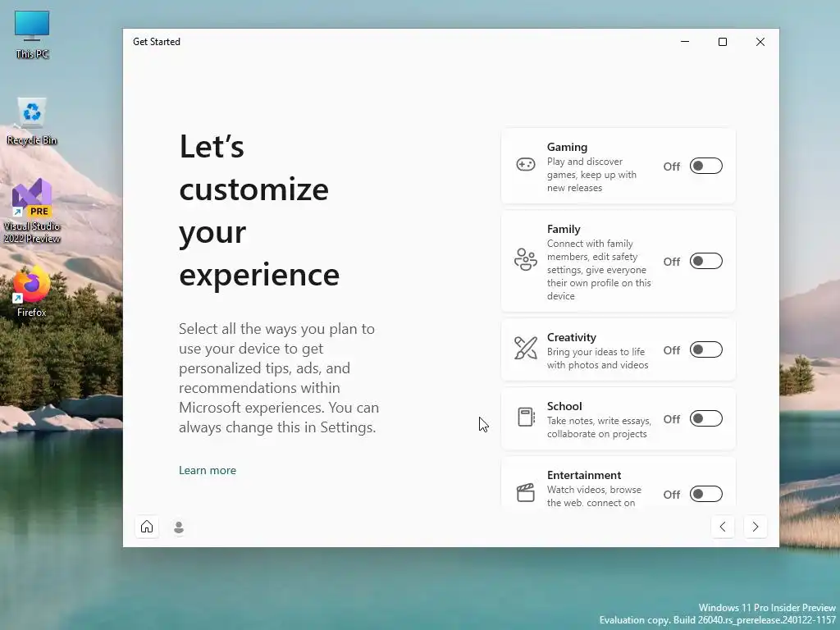Click the Off label next to Creativity
The image size is (840, 630).
(672, 350)
